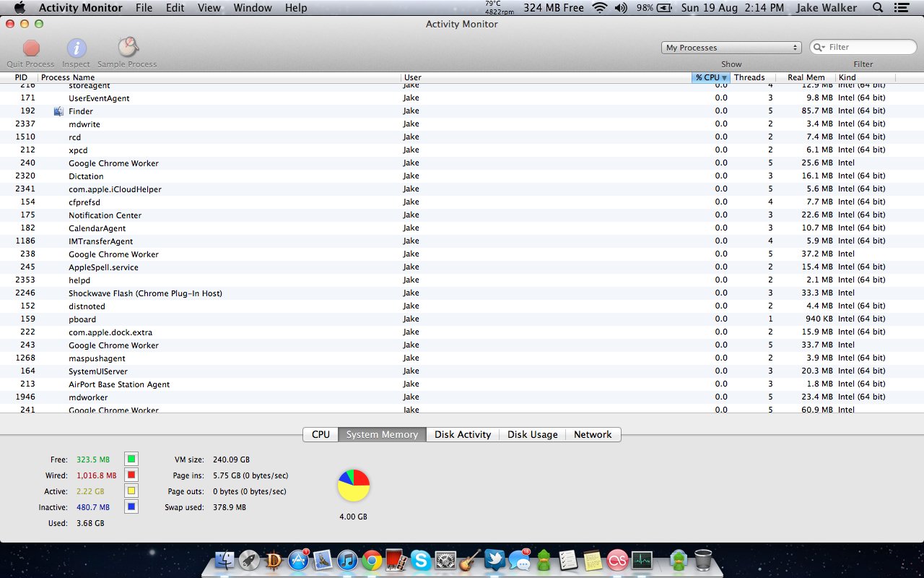Click the Quit Process stop icon
Image resolution: width=924 pixels, height=578 pixels.
(31, 48)
